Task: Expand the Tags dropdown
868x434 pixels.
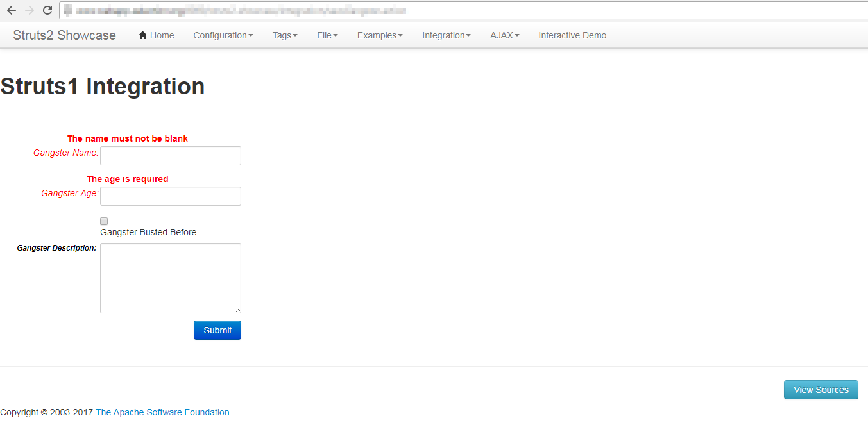Action: (284, 35)
